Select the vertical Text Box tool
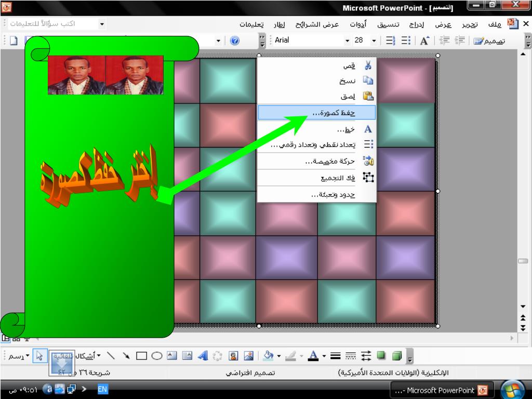 [187, 356]
